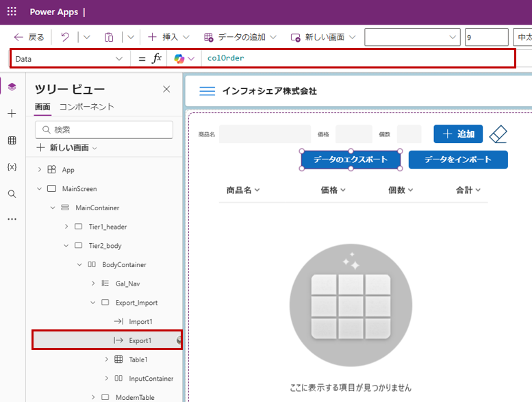532x402 pixels.
Task: Click the データをインポート button
Action: 458,160
